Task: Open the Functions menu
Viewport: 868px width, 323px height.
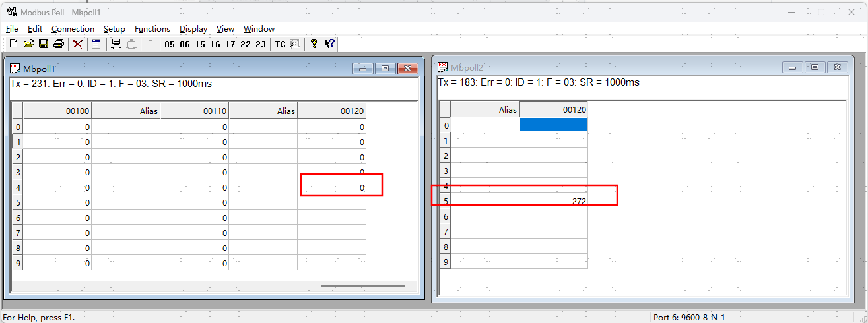Action: (152, 29)
